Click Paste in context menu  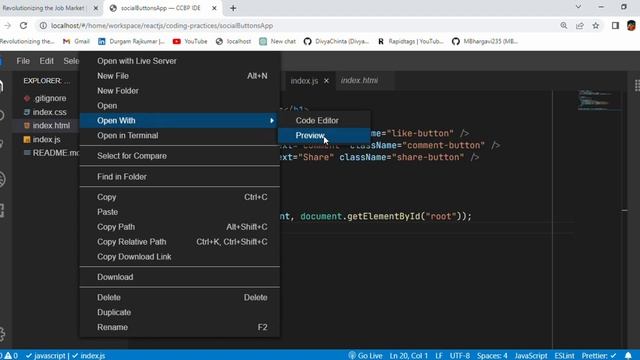point(180,212)
